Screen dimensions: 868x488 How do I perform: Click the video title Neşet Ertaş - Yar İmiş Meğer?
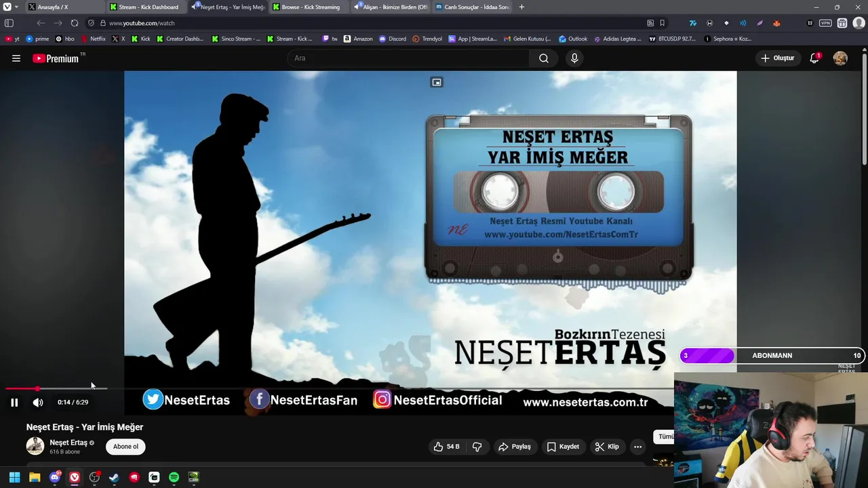85,427
